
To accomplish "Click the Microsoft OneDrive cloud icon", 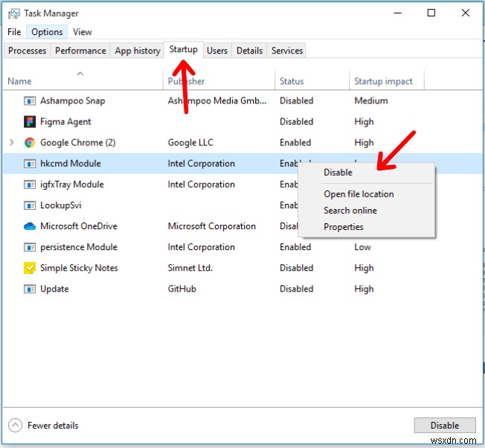I will [30, 226].
